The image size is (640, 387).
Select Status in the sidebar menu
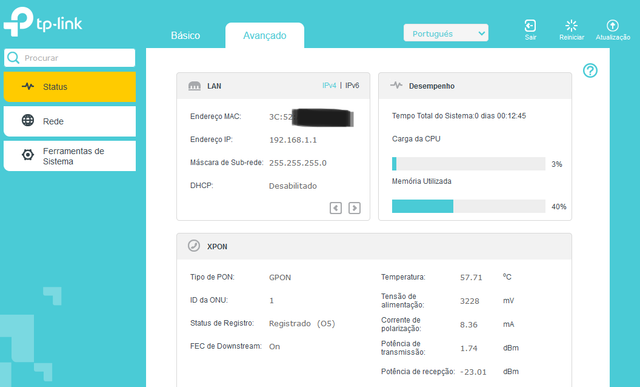[70, 87]
